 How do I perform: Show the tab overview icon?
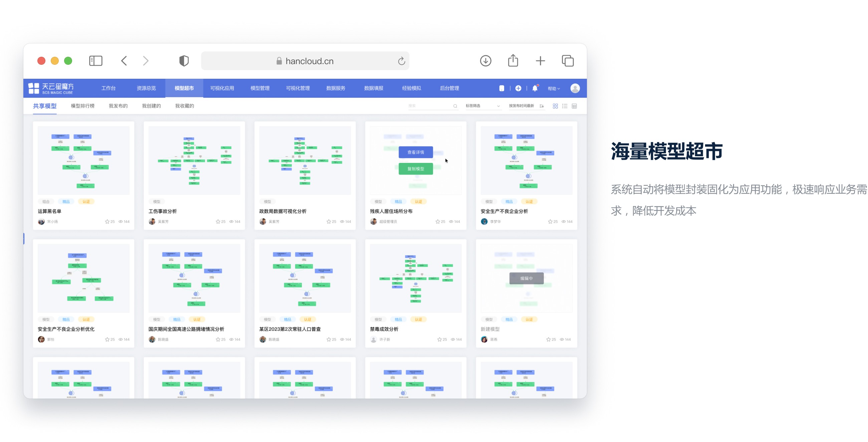point(568,61)
